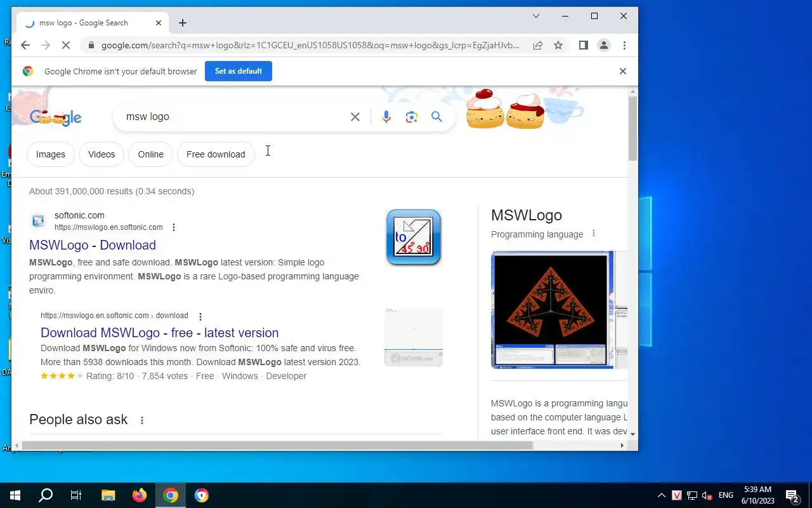
Task: Click the address bar URL
Action: (310, 45)
